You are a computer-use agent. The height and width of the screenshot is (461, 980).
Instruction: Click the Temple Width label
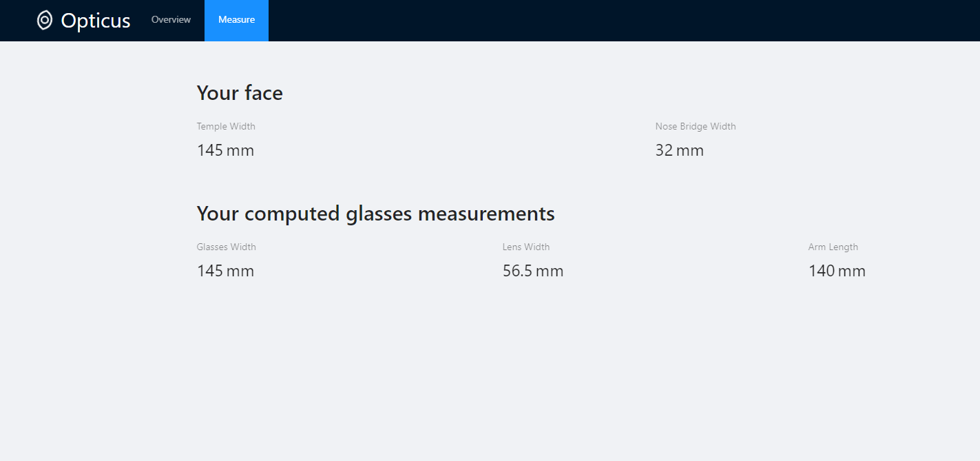pos(226,126)
